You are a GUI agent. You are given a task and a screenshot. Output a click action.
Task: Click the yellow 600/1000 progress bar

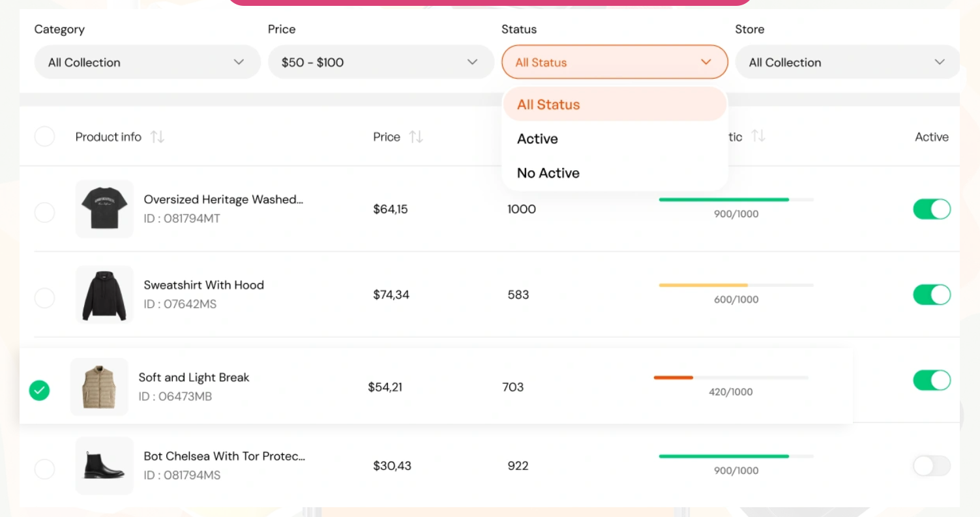(x=736, y=285)
